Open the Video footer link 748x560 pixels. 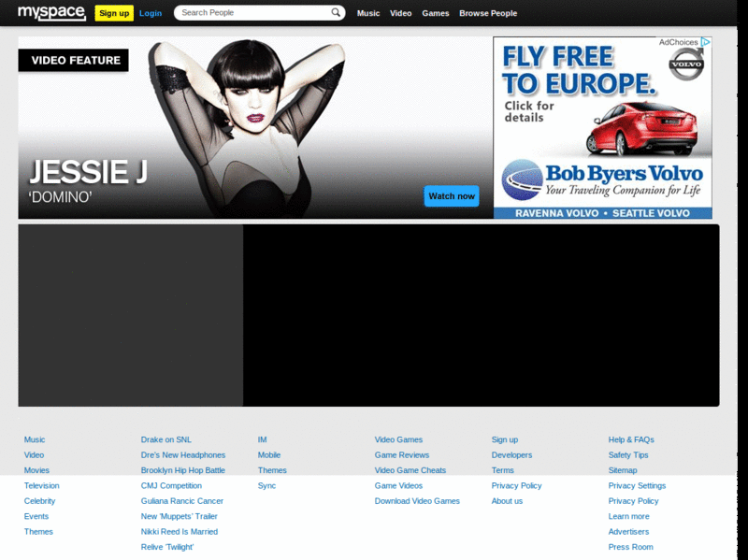coord(34,455)
